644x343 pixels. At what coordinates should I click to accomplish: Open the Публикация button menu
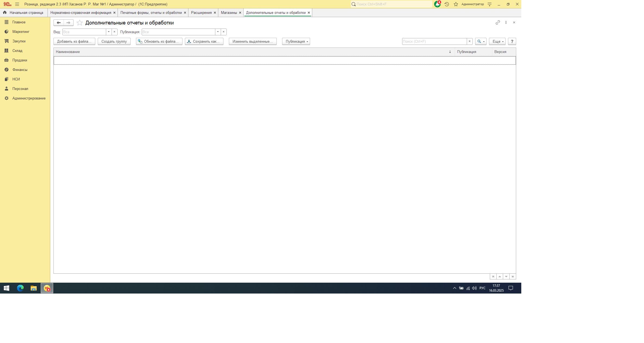pos(296,41)
